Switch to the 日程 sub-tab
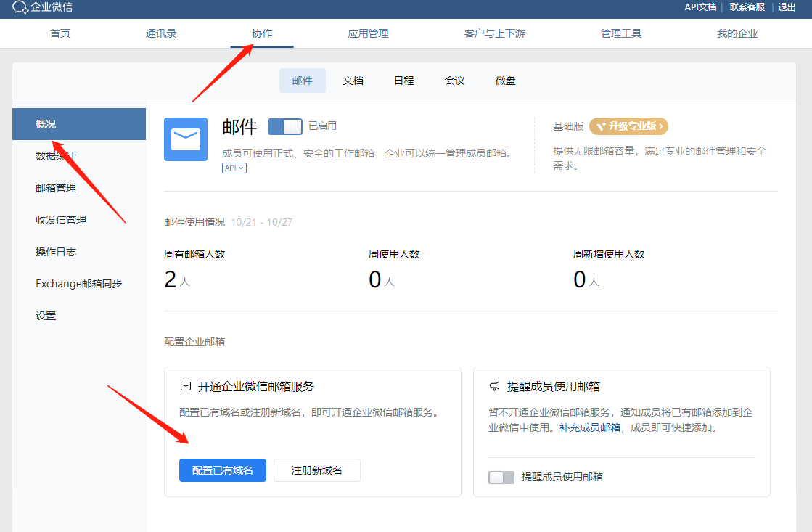812x532 pixels. coord(404,81)
